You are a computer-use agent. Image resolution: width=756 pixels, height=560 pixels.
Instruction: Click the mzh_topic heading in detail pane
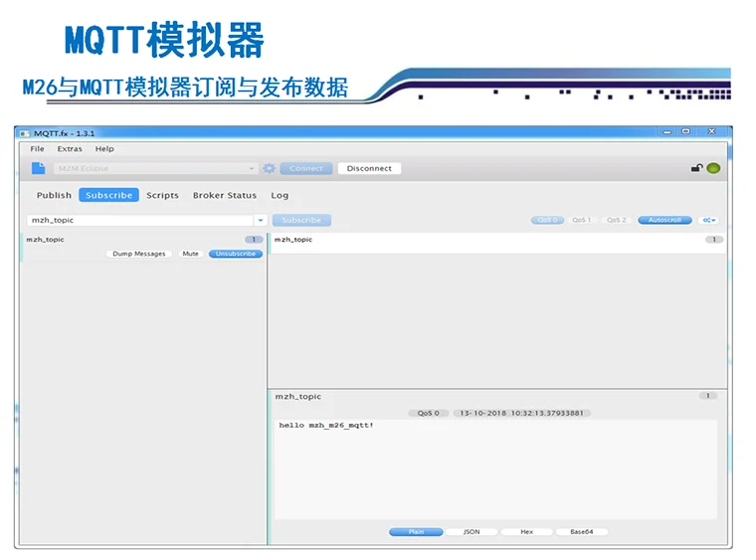(x=298, y=397)
